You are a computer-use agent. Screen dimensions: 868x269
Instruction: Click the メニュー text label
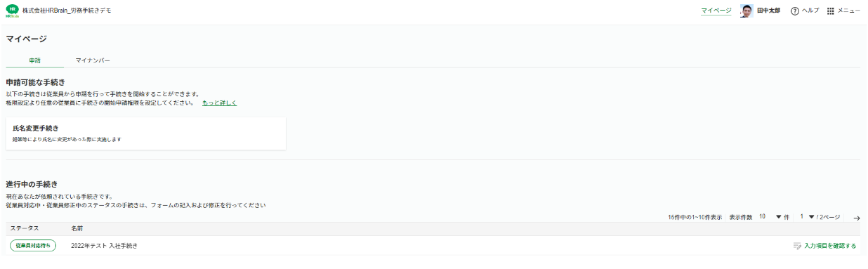pos(849,11)
